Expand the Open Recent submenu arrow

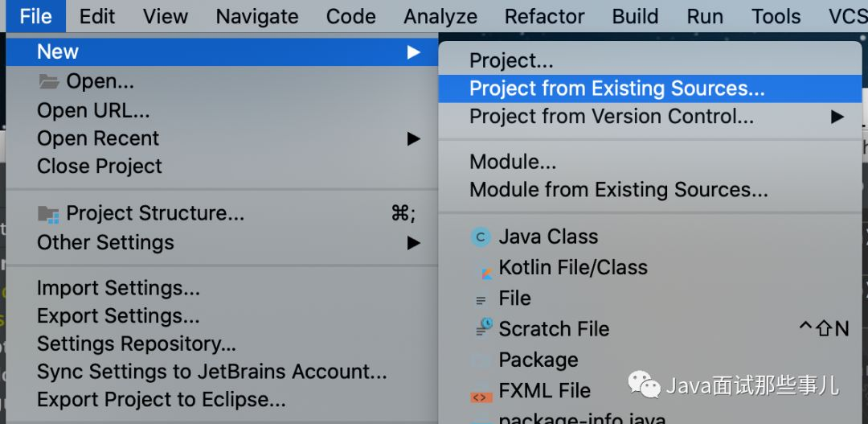(414, 138)
